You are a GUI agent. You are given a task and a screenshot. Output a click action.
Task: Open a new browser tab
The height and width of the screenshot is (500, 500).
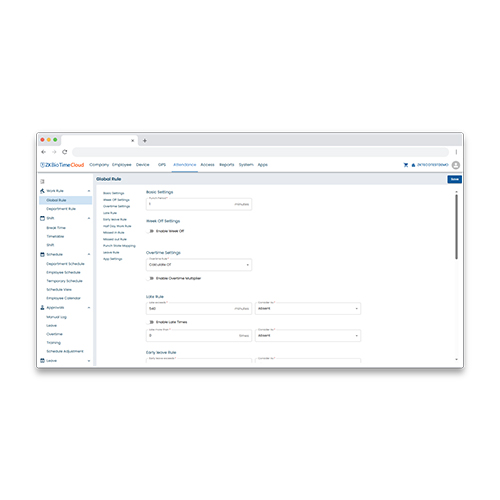coord(145,141)
